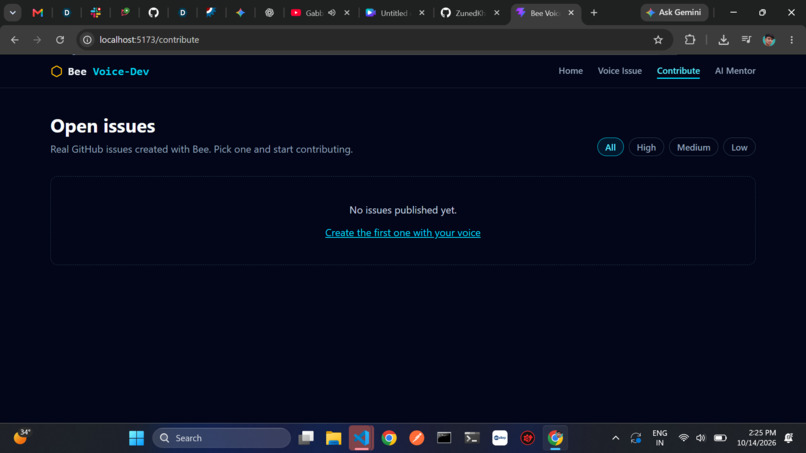Open File Explorer from taskbar
The image size is (806, 453).
[x=334, y=438]
